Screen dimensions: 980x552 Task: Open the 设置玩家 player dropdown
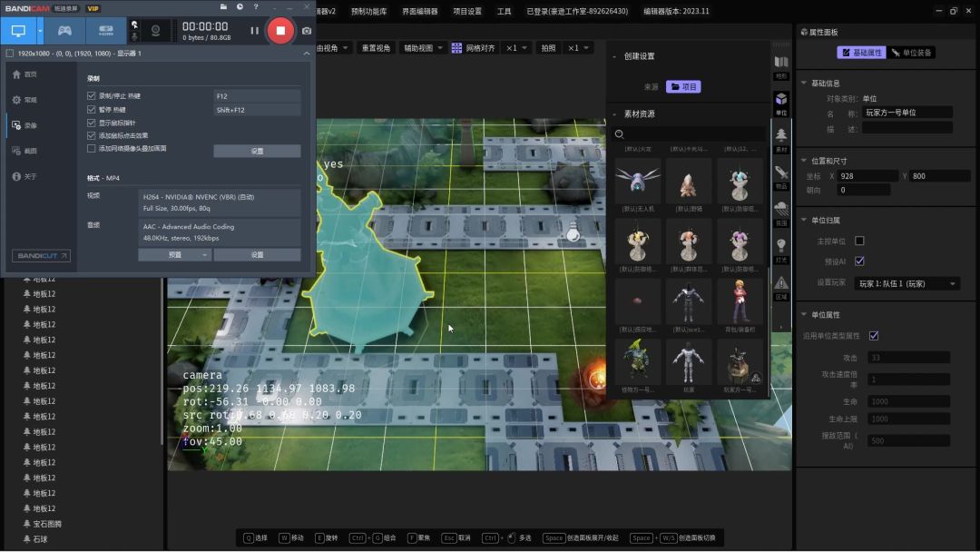tap(907, 283)
